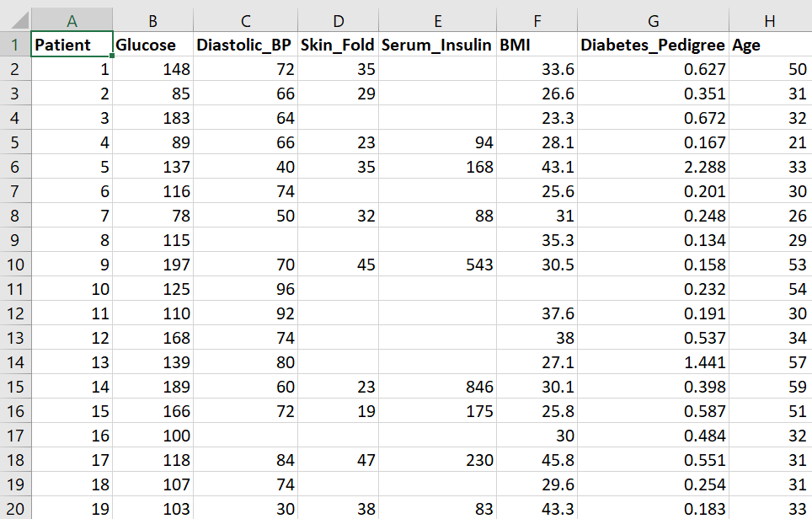Viewport: 812px width, 519px height.
Task: Select column A header
Action: 72,21
